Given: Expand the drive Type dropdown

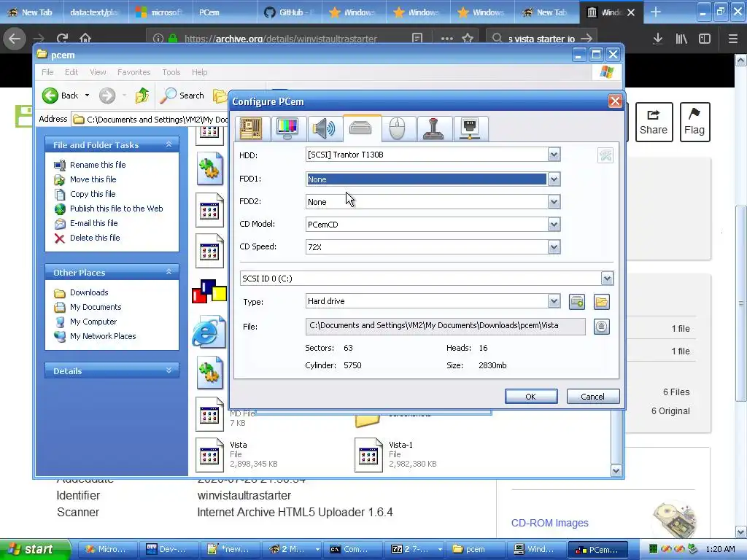Looking at the screenshot, I should click(x=554, y=301).
